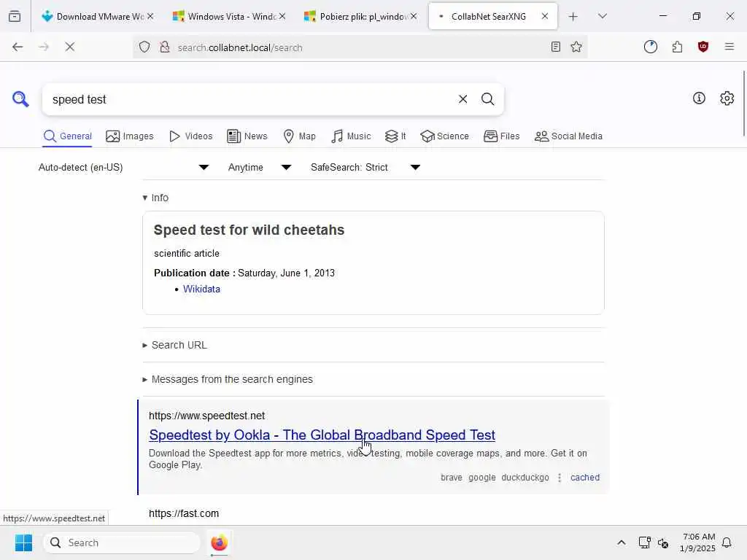Show hidden tray icons chevron

coord(622,542)
